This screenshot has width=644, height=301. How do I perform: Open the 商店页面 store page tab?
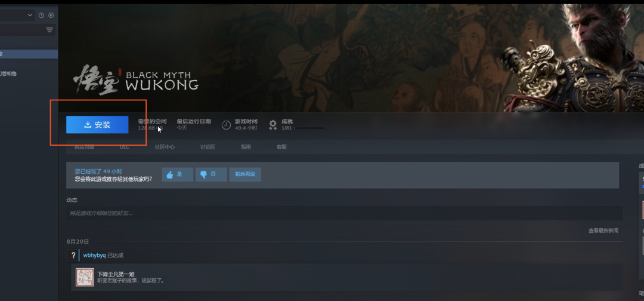coord(84,147)
